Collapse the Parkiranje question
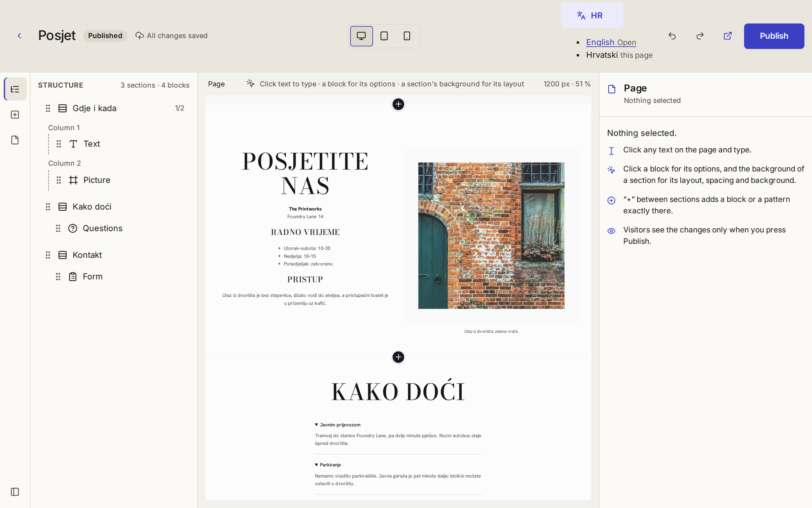Viewport: 812px width, 508px height. click(328, 465)
